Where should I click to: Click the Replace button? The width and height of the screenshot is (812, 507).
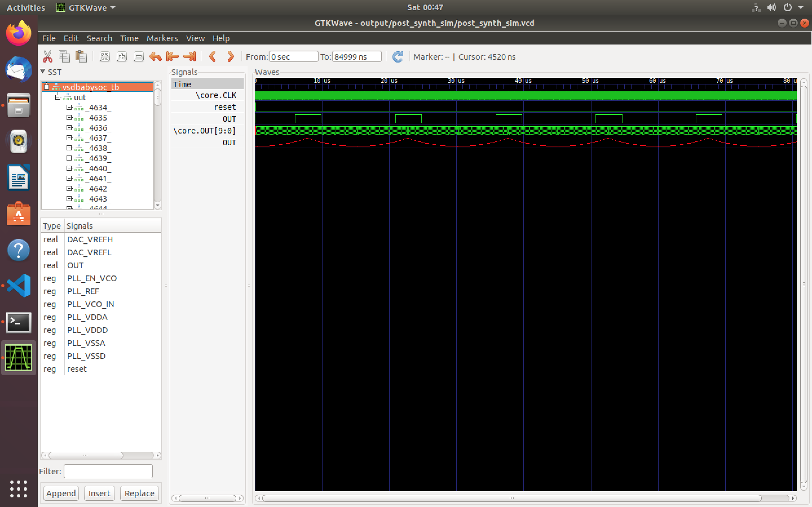click(139, 493)
